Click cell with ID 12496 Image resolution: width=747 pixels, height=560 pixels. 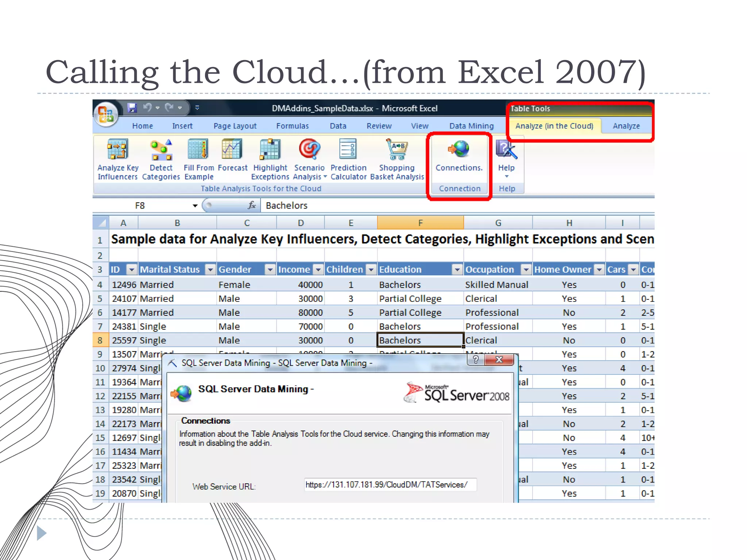coord(124,285)
